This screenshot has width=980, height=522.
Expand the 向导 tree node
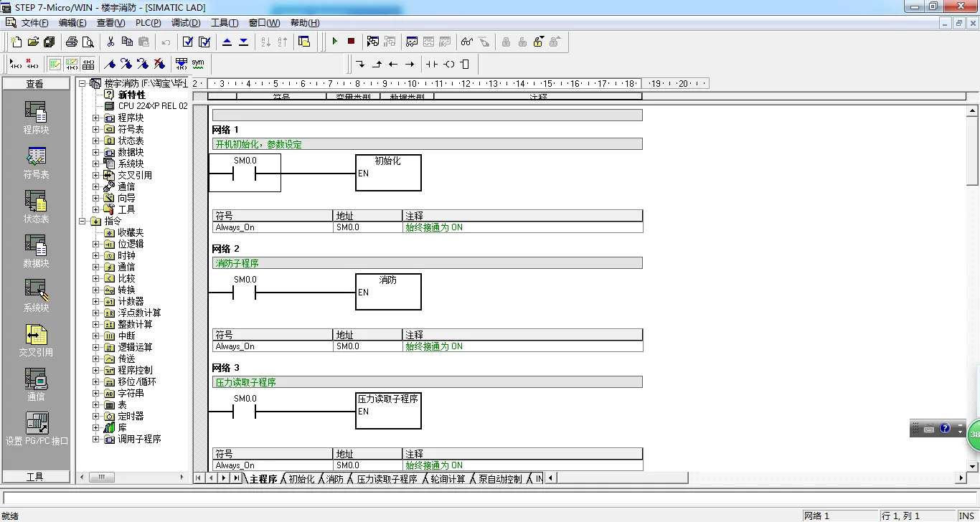pos(96,198)
